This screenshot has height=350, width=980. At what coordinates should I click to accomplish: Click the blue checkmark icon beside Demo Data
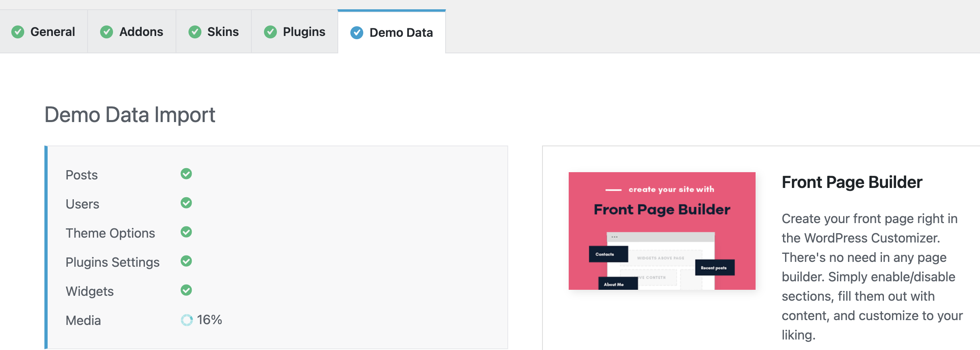pos(357,33)
